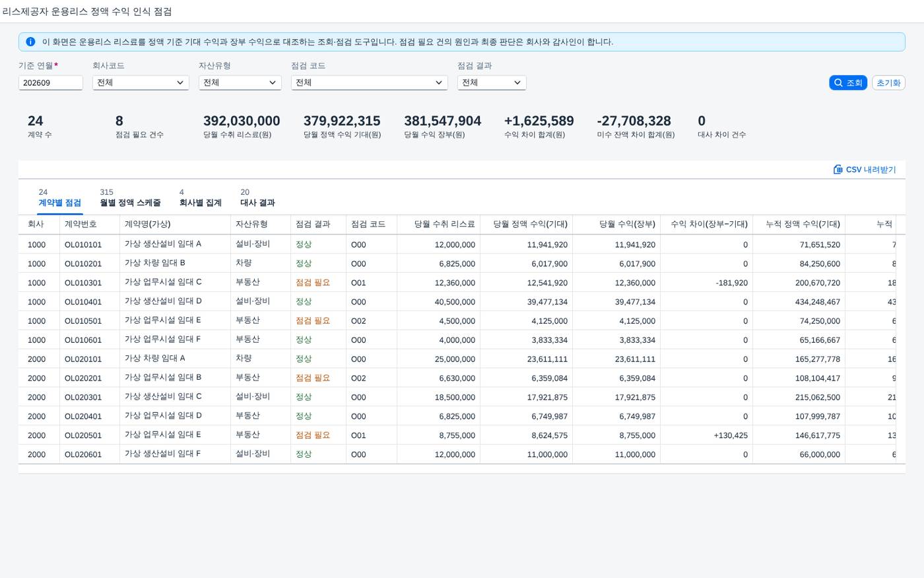This screenshot has width=924, height=578.
Task: Click 가상 업무시설 임대 D in company 2000
Action: 163,415
